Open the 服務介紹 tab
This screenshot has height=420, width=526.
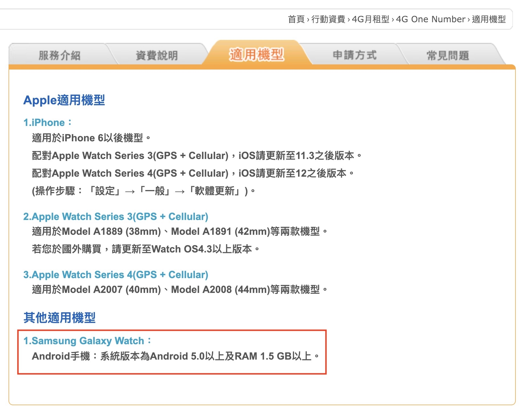[x=60, y=55]
